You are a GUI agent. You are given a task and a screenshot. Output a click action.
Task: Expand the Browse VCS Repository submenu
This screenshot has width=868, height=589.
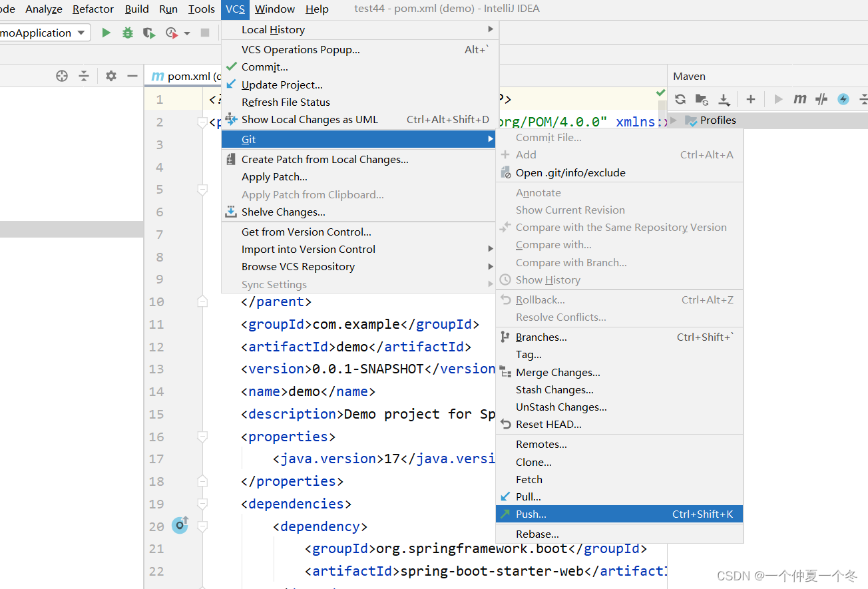click(359, 266)
